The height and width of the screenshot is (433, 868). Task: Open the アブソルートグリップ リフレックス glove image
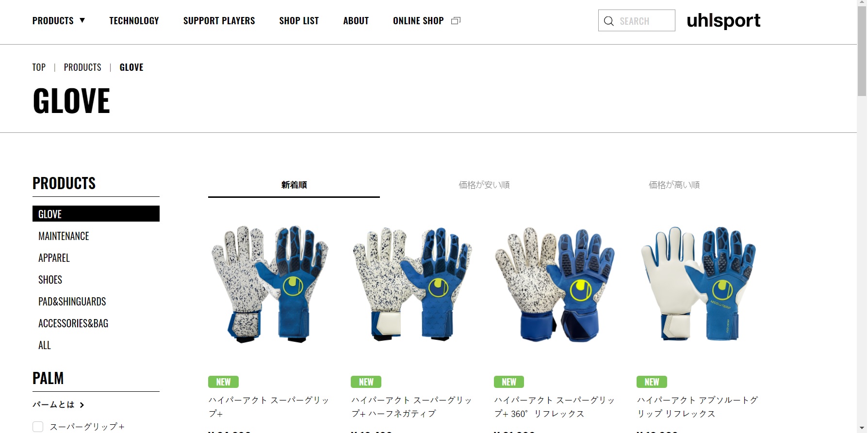[698, 284]
